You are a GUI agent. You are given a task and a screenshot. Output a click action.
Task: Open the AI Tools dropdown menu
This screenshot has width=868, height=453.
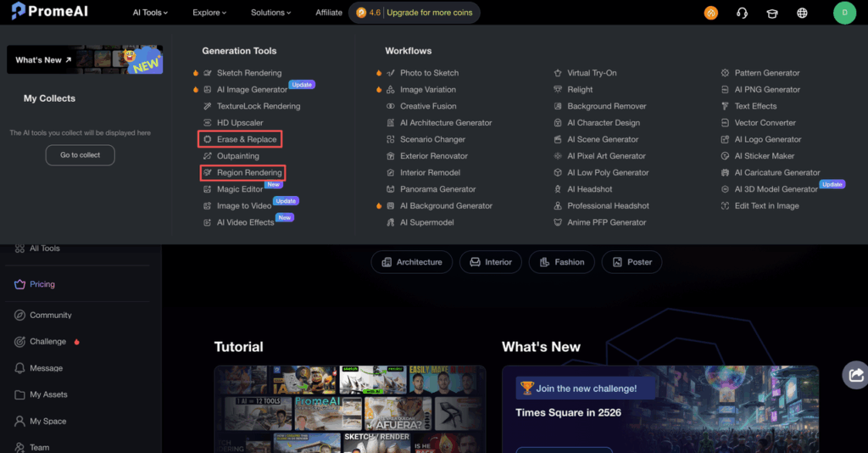(150, 12)
